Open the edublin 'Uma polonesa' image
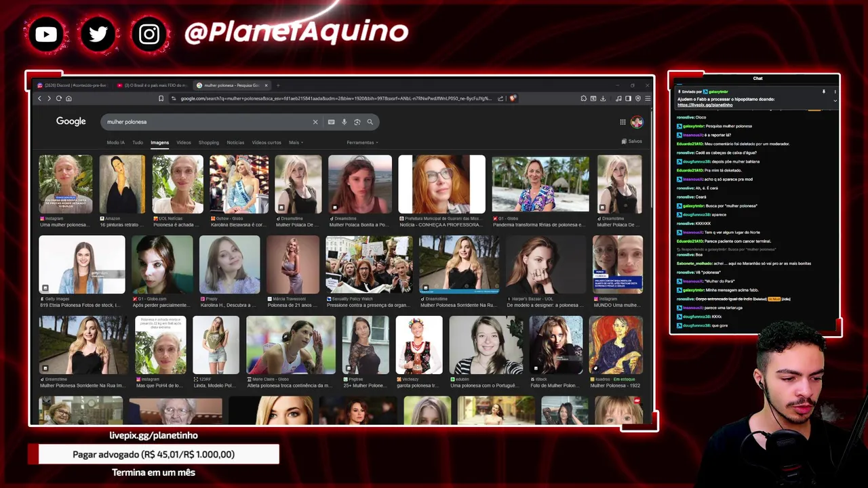The width and height of the screenshot is (868, 488). pos(486,345)
